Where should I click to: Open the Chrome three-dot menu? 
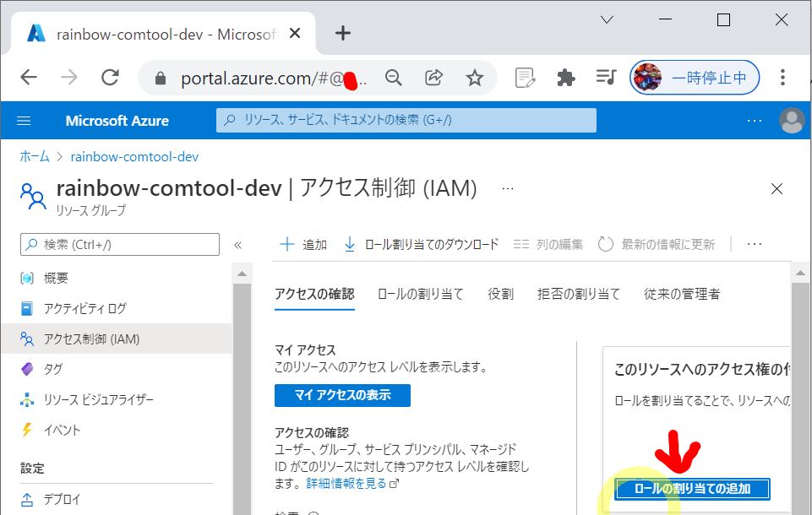coord(782,78)
